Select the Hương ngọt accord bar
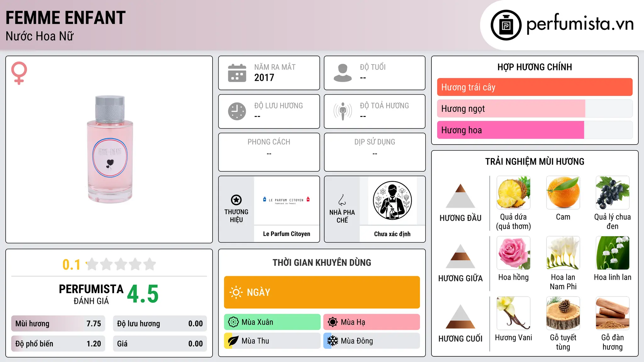644x362 pixels. (535, 108)
